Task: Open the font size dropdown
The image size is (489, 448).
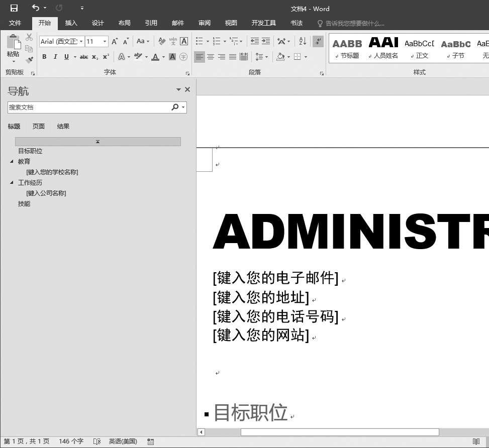Action: coord(105,42)
